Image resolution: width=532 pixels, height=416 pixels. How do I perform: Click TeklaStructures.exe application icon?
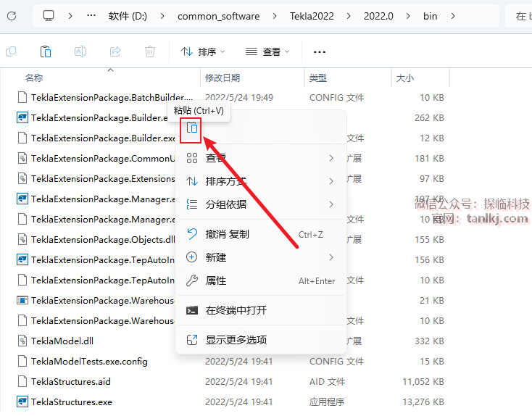22,402
